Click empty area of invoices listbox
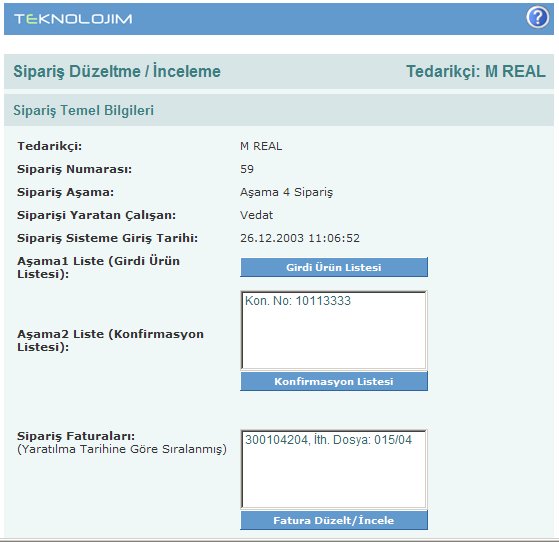 pyautogui.click(x=334, y=478)
